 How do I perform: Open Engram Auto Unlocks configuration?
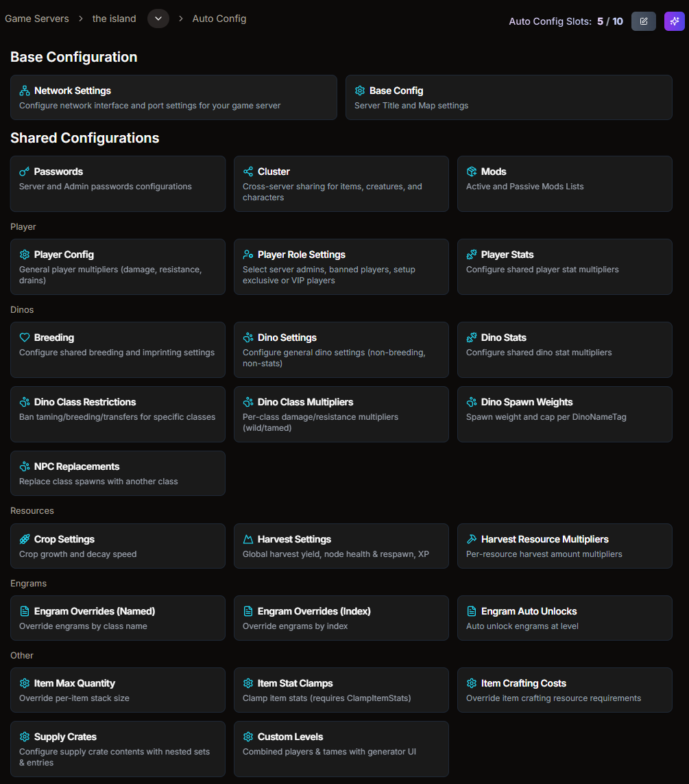click(564, 617)
